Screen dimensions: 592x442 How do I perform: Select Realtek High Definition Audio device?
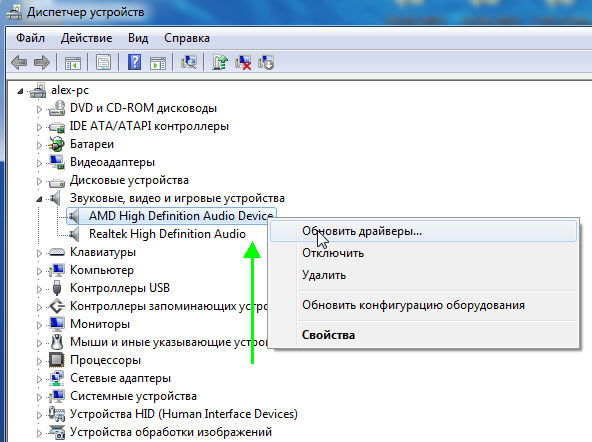(x=167, y=234)
